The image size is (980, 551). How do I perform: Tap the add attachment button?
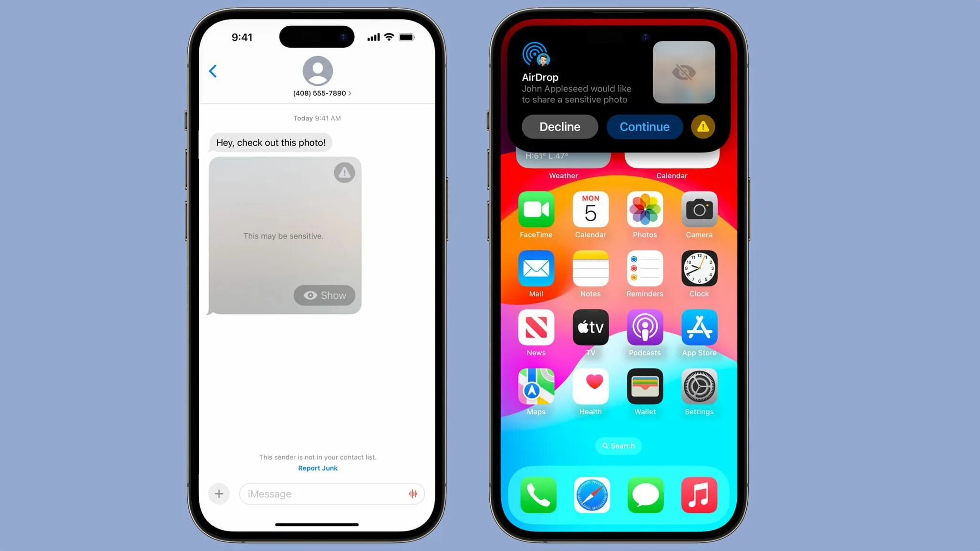coord(218,493)
